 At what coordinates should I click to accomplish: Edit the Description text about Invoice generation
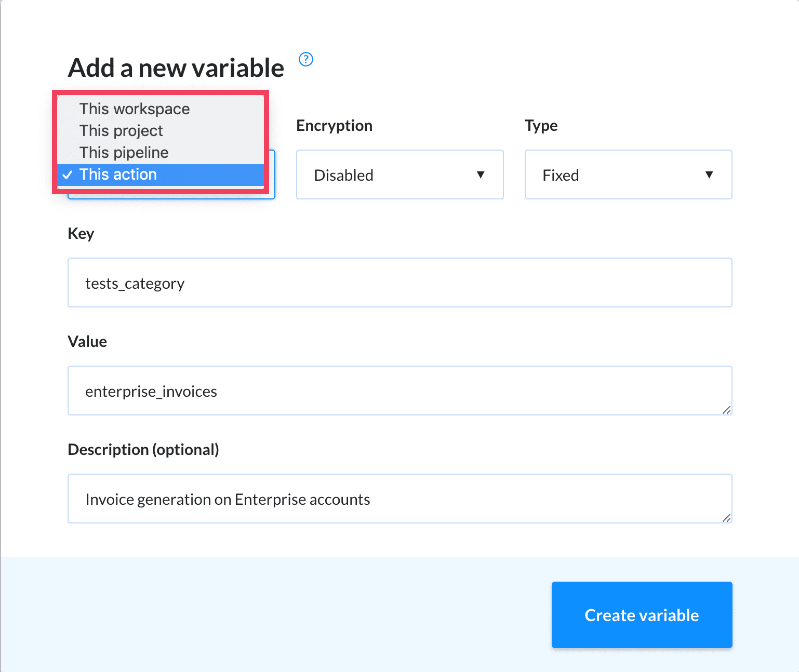399,499
